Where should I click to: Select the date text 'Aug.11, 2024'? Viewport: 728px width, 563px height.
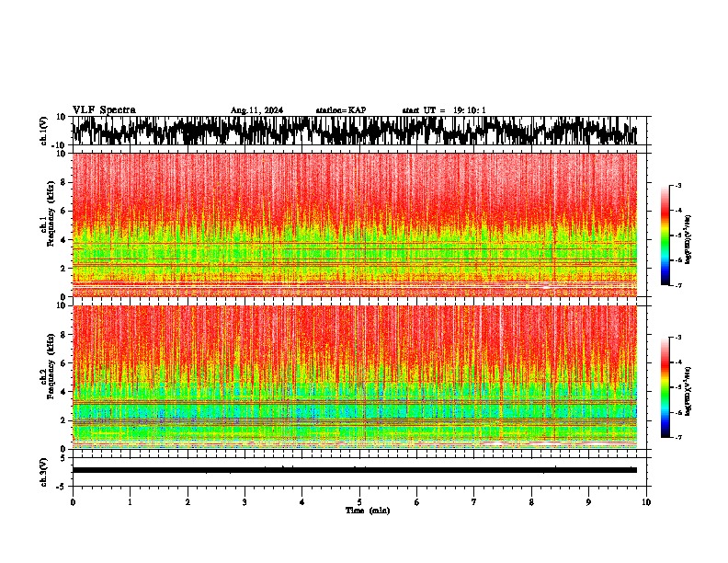click(256, 110)
